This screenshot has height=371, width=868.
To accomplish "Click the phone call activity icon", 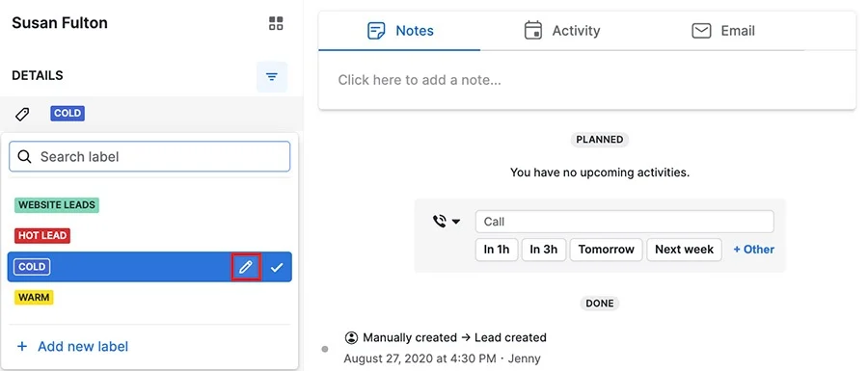I will pyautogui.click(x=440, y=222).
